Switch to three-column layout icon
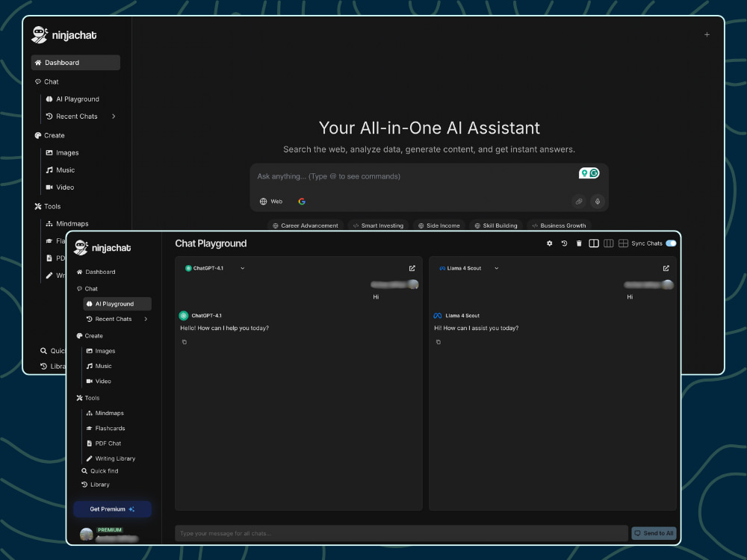 [608, 243]
